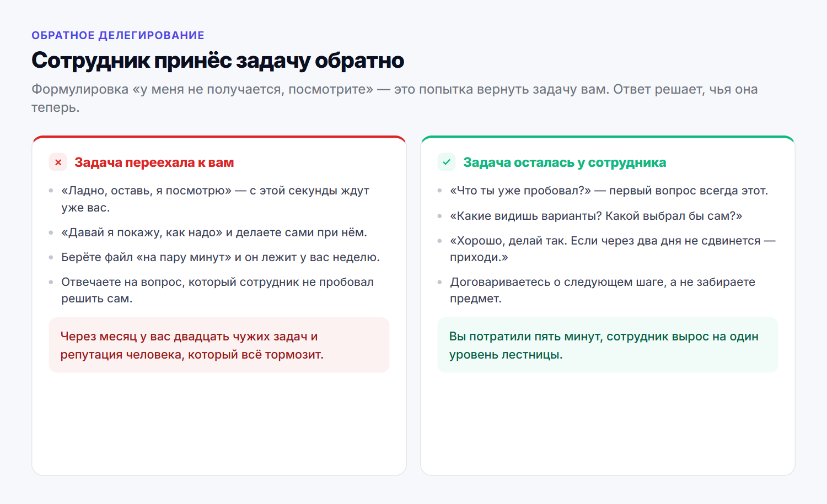Screen dimensions: 827x504
Task: Click the green note «Вы потратили пять минут»
Action: click(608, 345)
